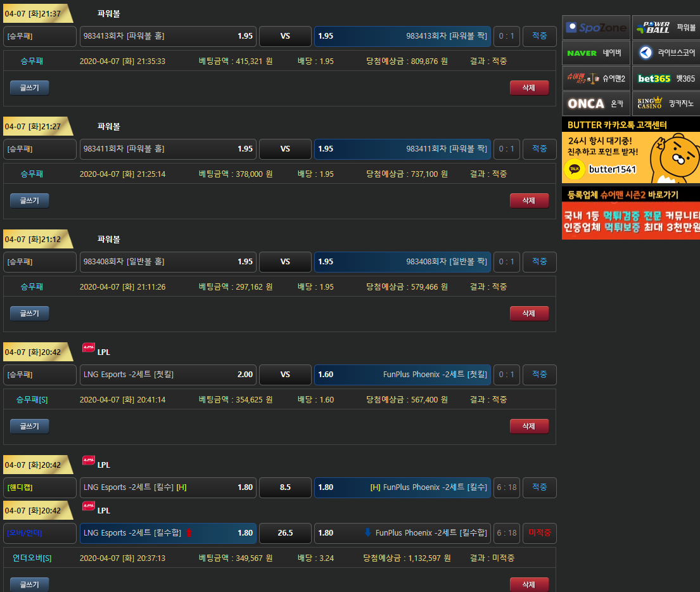Select LNG Esports 첫킬 option at 2.00 odds
Screen dimensions: 700x592
pyautogui.click(x=168, y=375)
